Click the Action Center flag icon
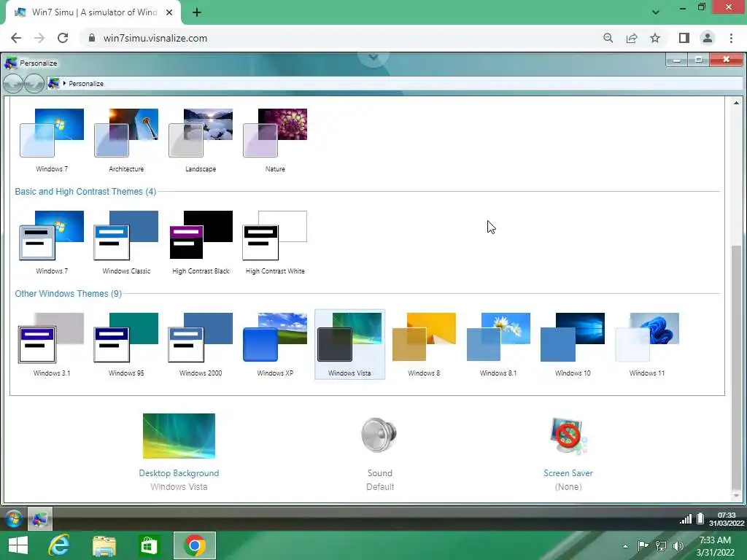This screenshot has width=747, height=560. 643,546
